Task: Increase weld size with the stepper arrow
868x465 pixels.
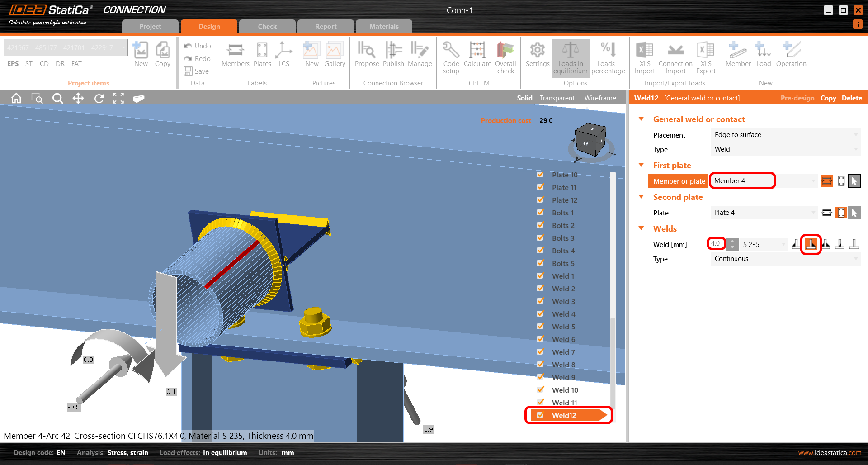Action: 732,241
